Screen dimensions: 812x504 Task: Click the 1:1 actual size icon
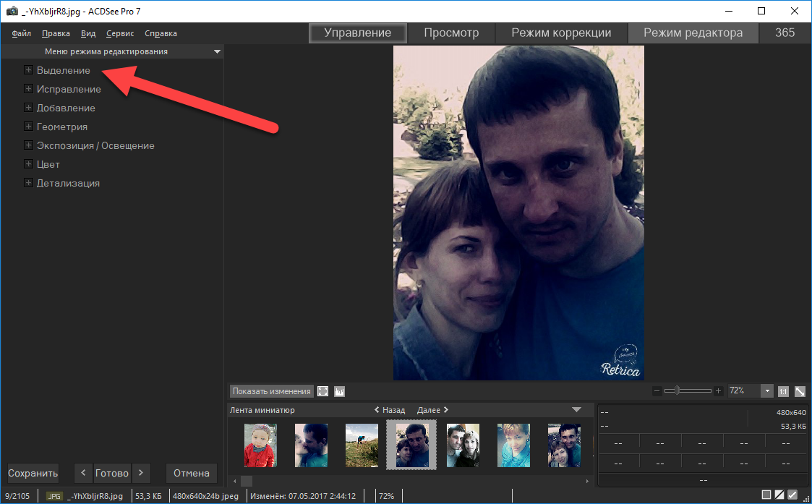pyautogui.click(x=783, y=391)
